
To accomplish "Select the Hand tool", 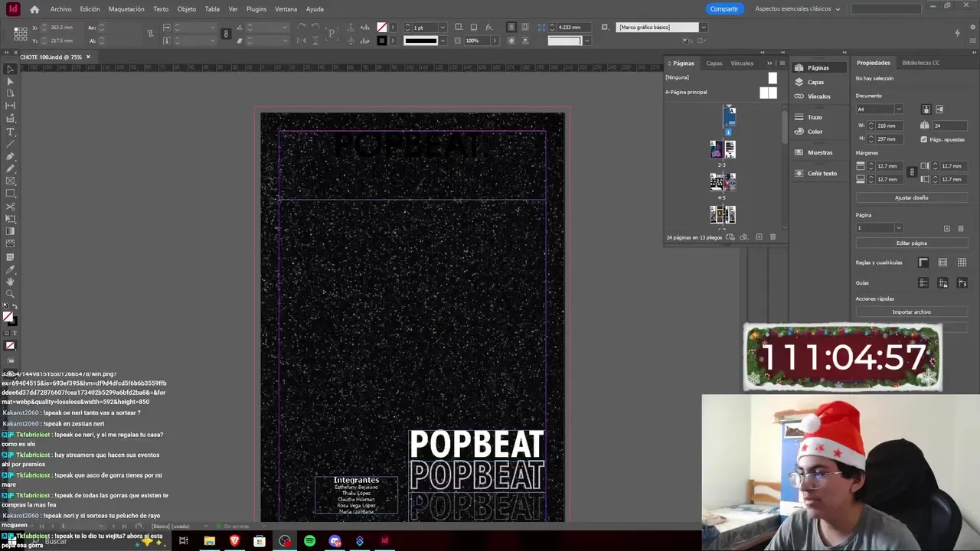I will pos(10,282).
